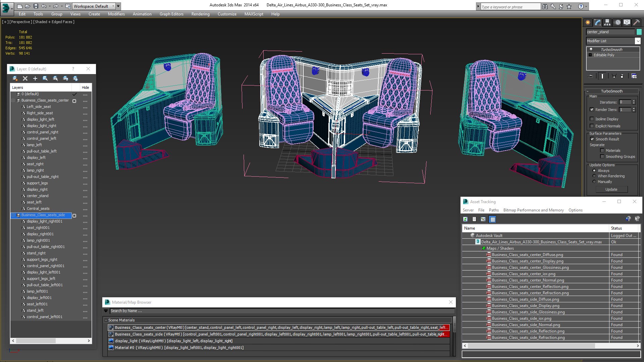
Task: Open the Paths menu in Asset Tracking
Action: (494, 210)
